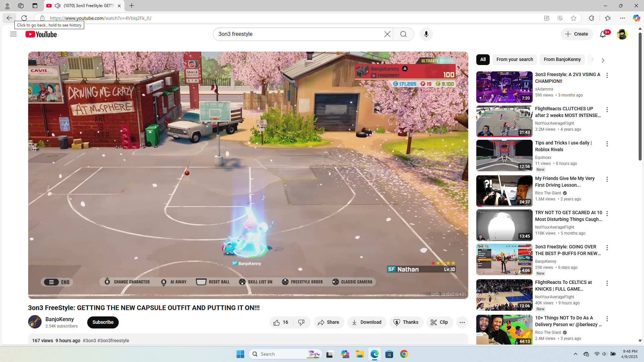Screen dimensions: 644x362
Task: Refresh the current page
Action: (24, 18)
